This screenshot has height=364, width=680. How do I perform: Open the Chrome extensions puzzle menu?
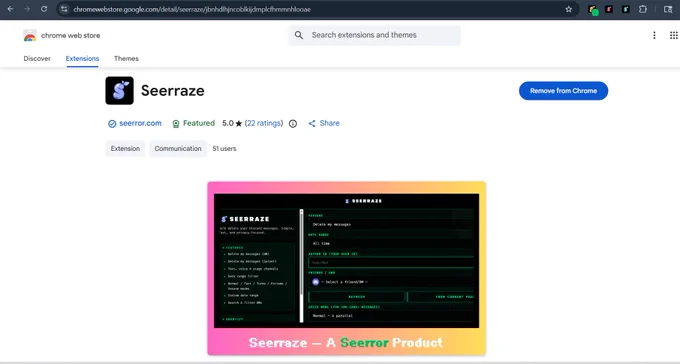(643, 9)
